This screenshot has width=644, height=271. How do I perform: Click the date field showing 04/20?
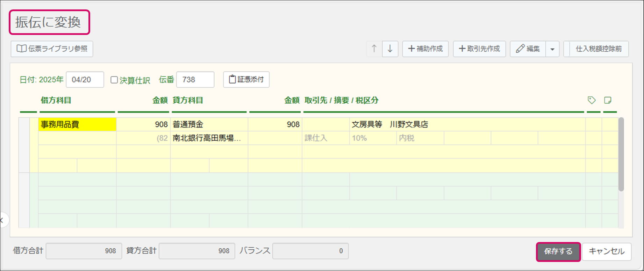[x=85, y=80]
